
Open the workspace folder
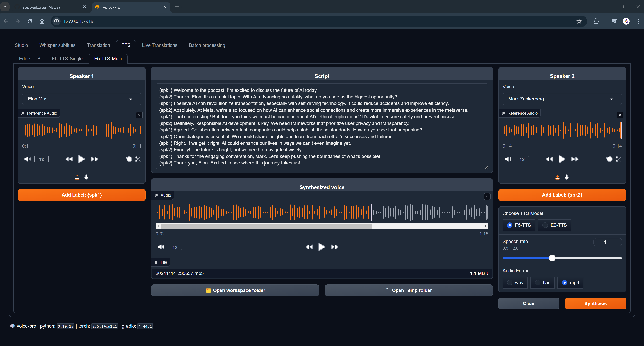(x=235, y=290)
